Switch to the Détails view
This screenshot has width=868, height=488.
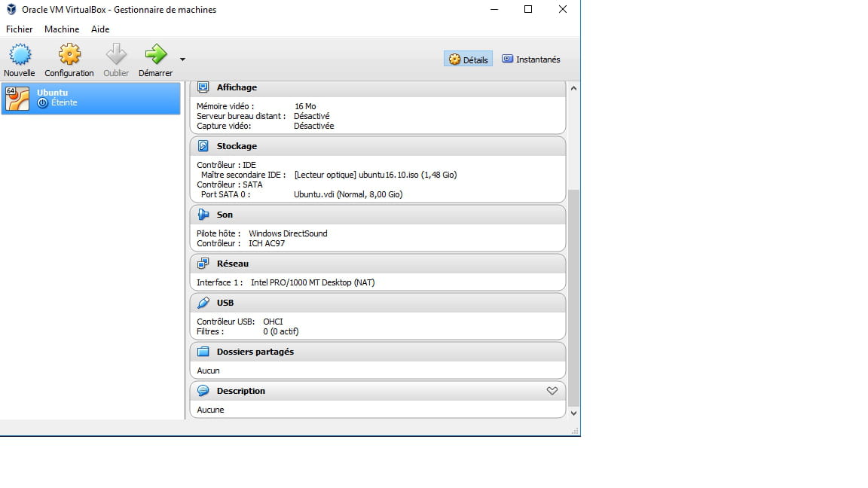pos(469,59)
